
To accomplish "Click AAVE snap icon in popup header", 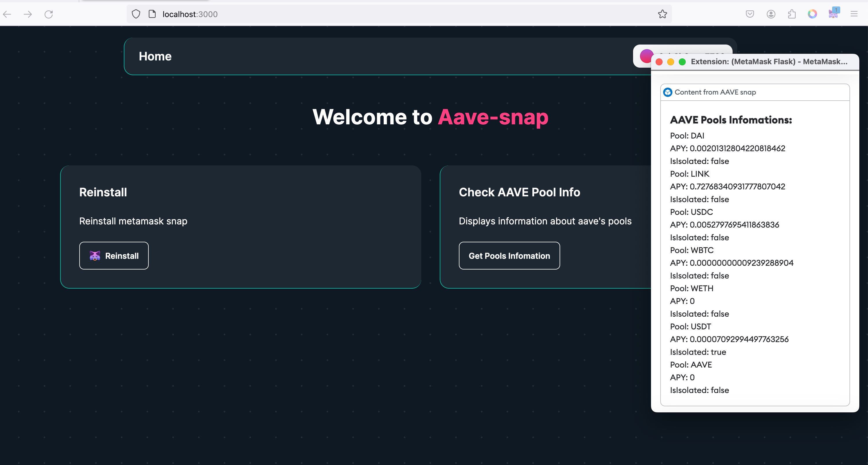I will [667, 92].
